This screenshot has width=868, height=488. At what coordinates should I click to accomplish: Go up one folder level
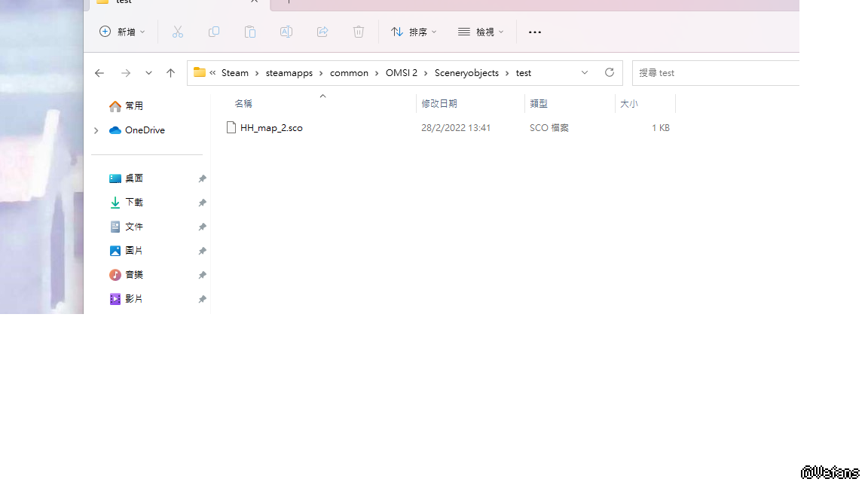[170, 73]
